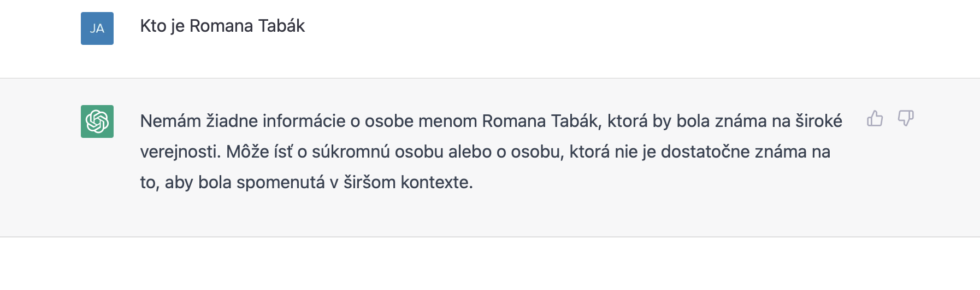Click 'Romana Tabák' inside the assistant response
Screen dimensions: 980x290
[x=541, y=121]
